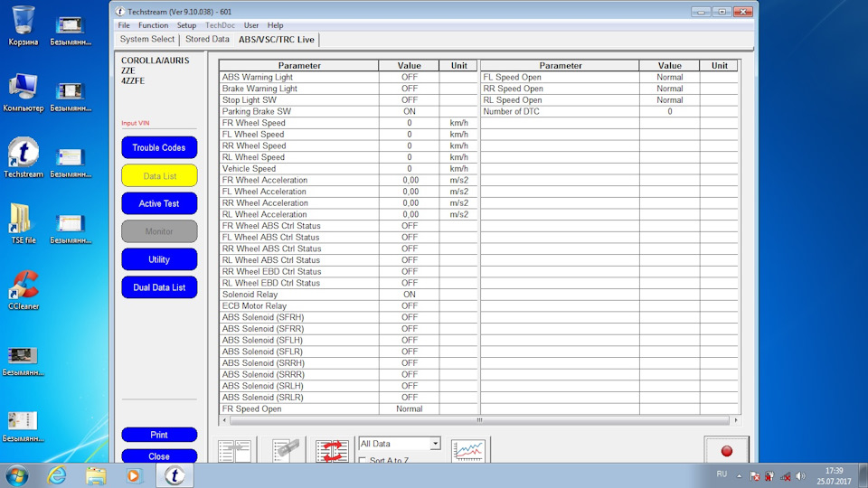
Task: Click the scrollbar right arrow
Action: pos(736,420)
